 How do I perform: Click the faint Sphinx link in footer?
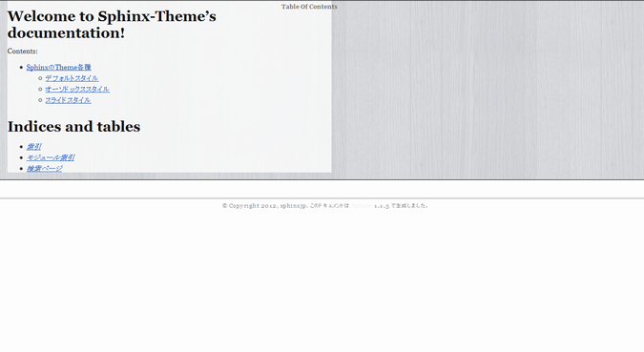(x=362, y=206)
